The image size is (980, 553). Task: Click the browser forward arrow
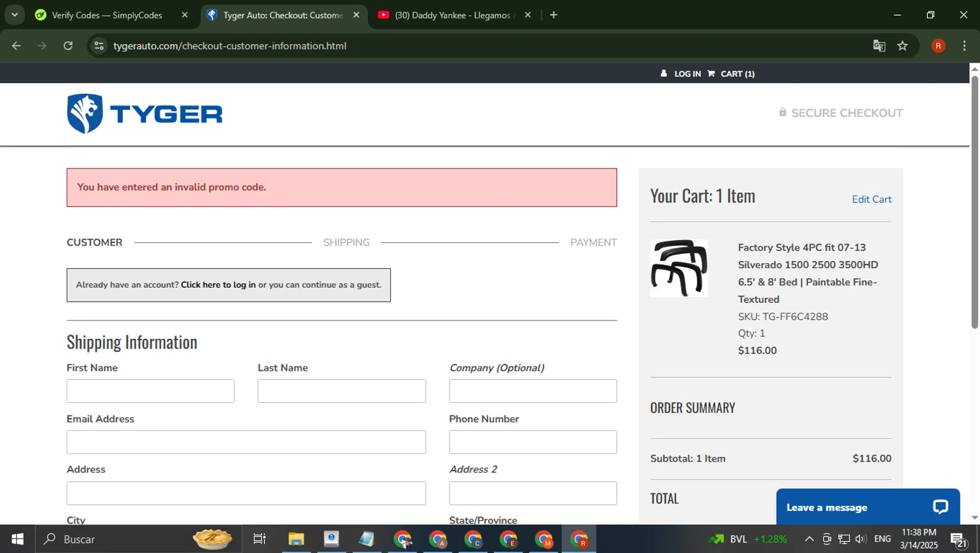pyautogui.click(x=42, y=46)
